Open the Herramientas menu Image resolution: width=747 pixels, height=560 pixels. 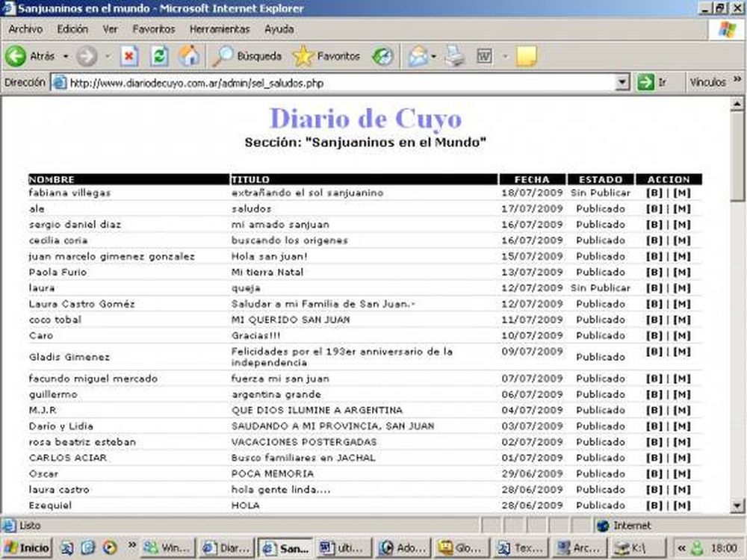point(220,29)
